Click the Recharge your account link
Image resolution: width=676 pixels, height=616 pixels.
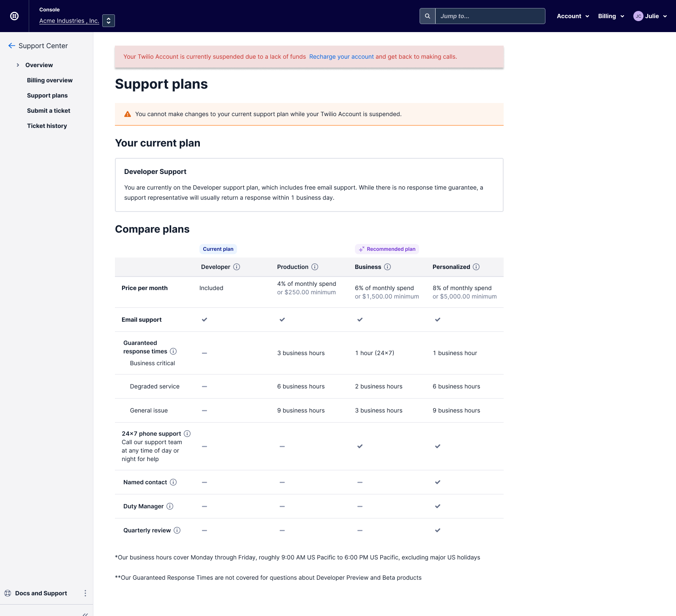(x=341, y=57)
